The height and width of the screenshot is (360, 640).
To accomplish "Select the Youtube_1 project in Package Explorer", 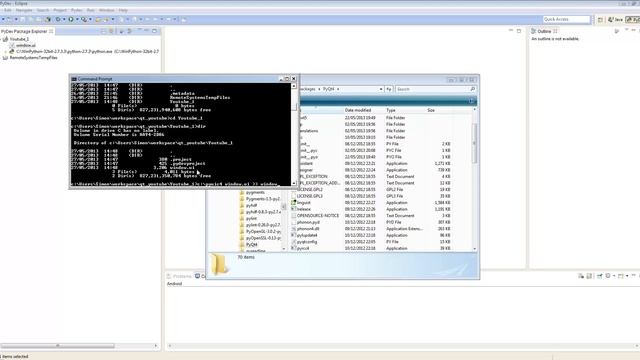I will pos(19,39).
